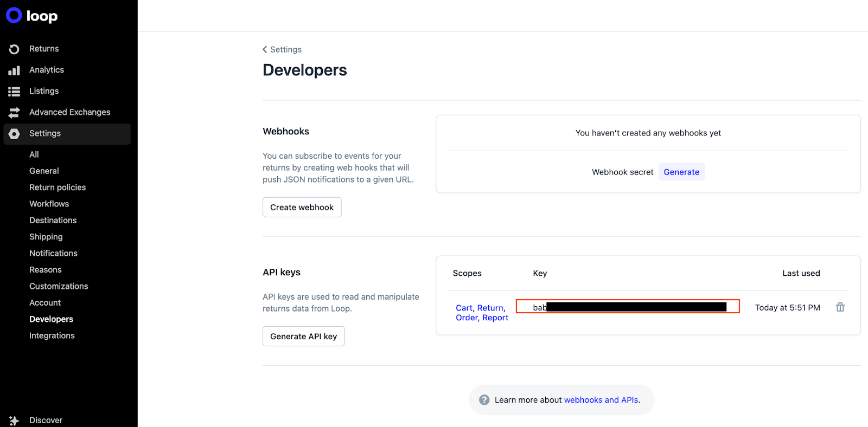Click the Webhook secret label
The height and width of the screenshot is (427, 868).
623,172
